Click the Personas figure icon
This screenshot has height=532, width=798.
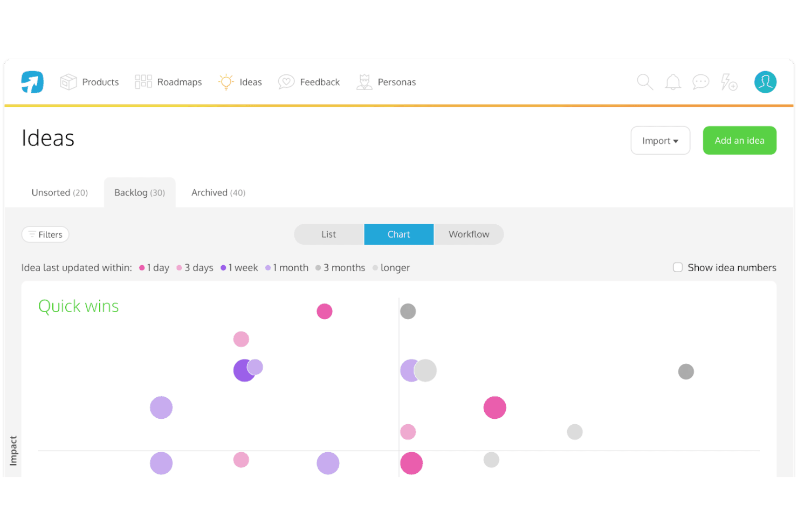[364, 82]
